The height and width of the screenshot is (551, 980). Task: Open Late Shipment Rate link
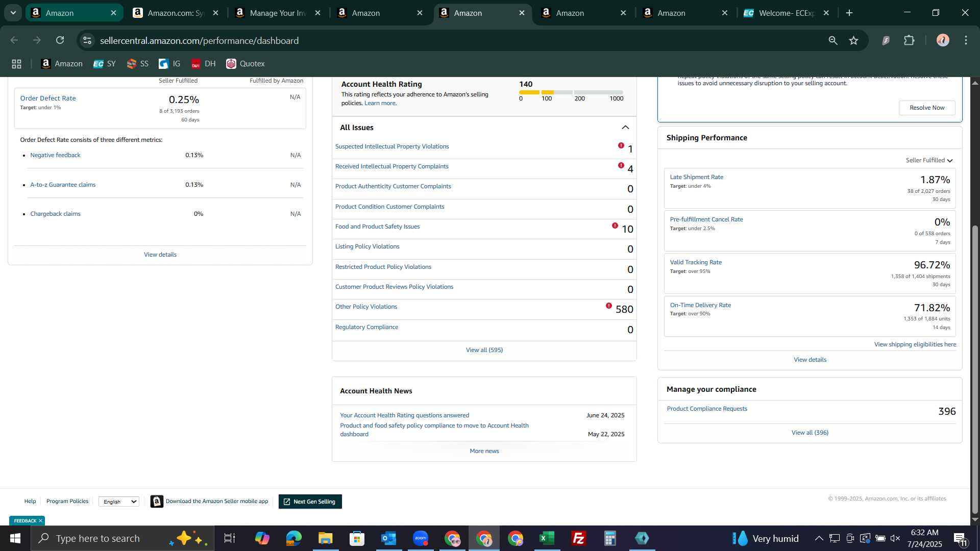point(696,177)
